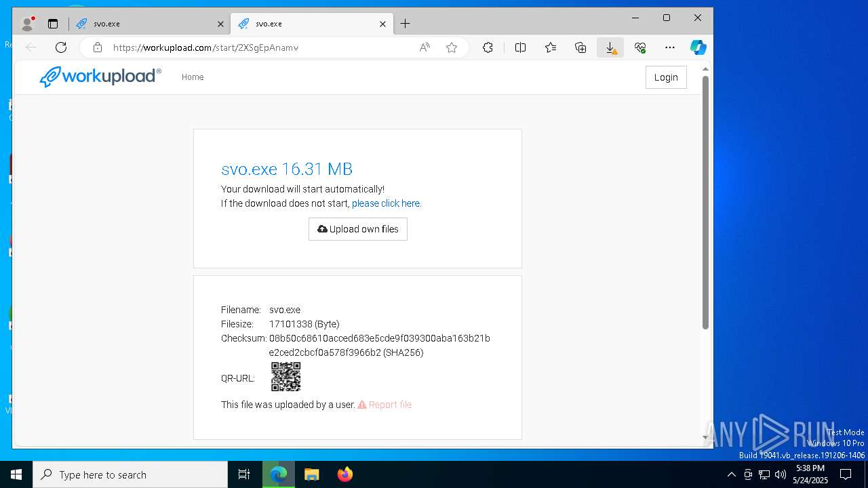
Task: Click the workupload URL address bar
Action: pyautogui.click(x=258, y=47)
